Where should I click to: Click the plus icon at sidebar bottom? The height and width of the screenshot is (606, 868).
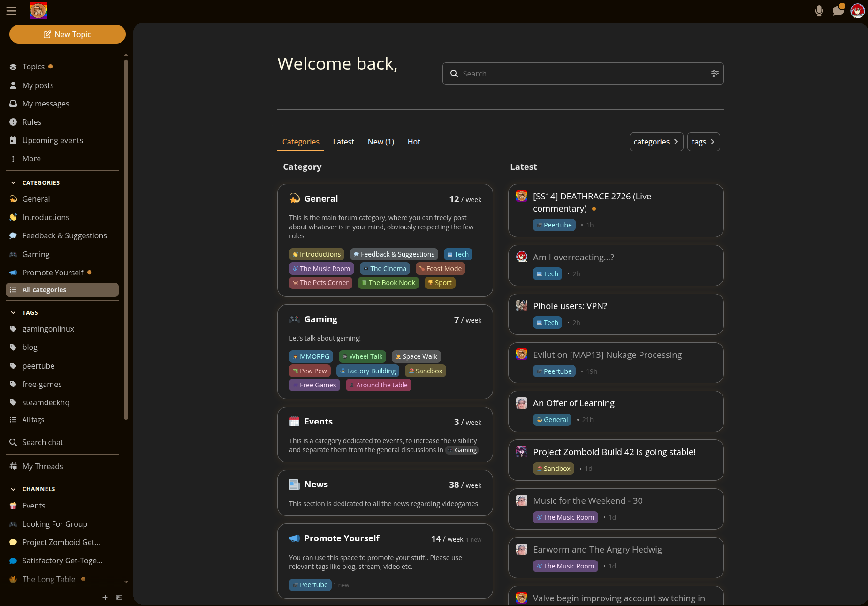click(105, 597)
